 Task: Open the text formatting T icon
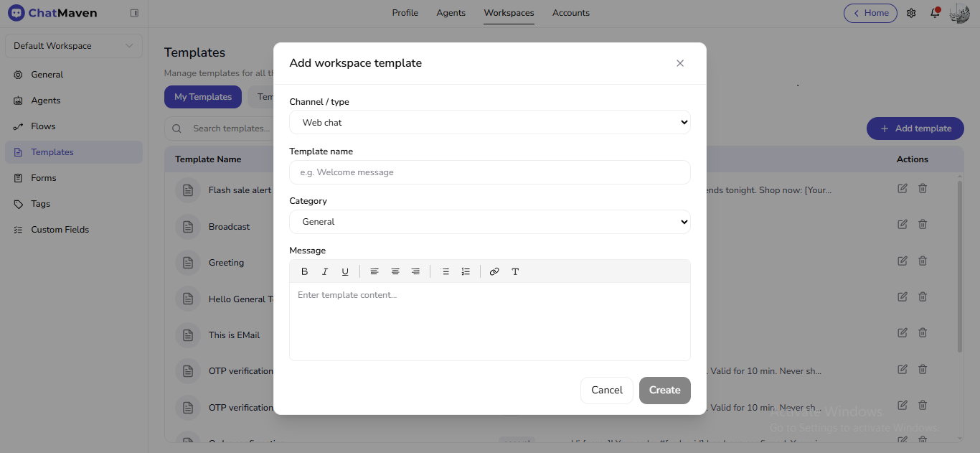pos(515,271)
